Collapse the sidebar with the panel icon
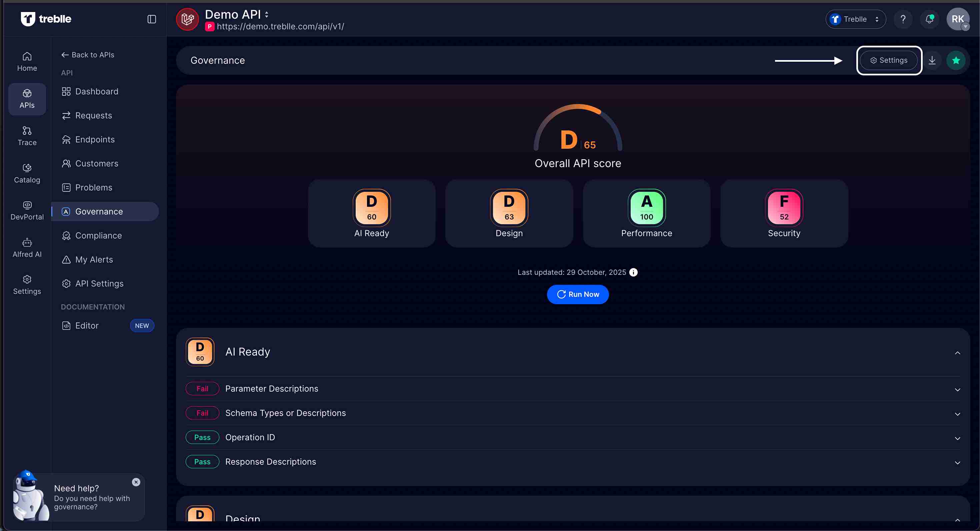This screenshot has width=980, height=531. coord(151,19)
